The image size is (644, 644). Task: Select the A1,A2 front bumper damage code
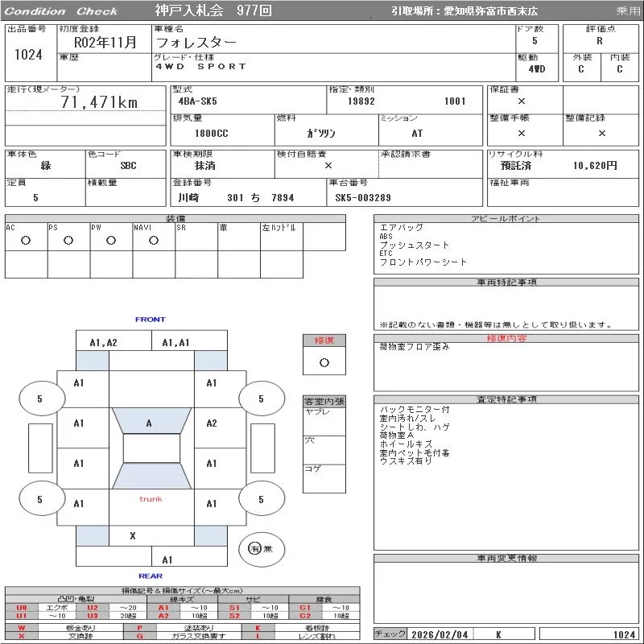[x=104, y=343]
